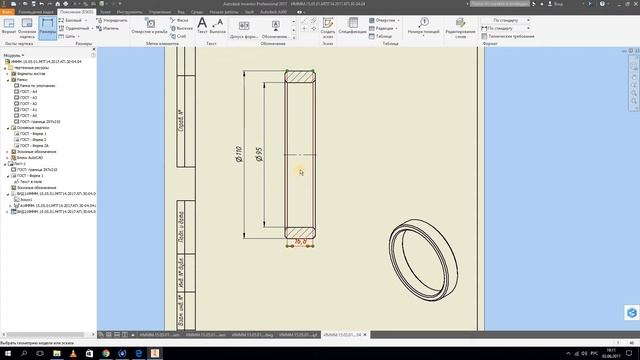Click the Редакция revision table tool

tap(381, 28)
